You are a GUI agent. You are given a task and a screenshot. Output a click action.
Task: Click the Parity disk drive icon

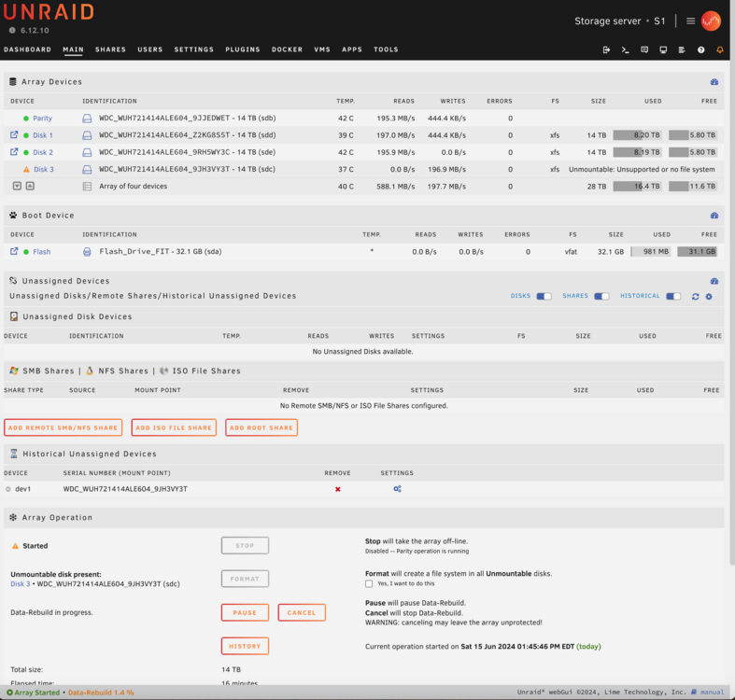point(87,119)
